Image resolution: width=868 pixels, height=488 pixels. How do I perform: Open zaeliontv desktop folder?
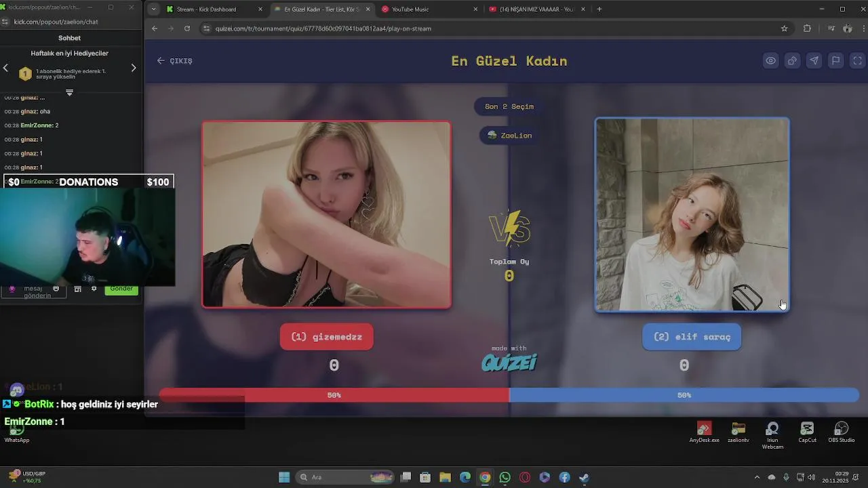(x=738, y=432)
